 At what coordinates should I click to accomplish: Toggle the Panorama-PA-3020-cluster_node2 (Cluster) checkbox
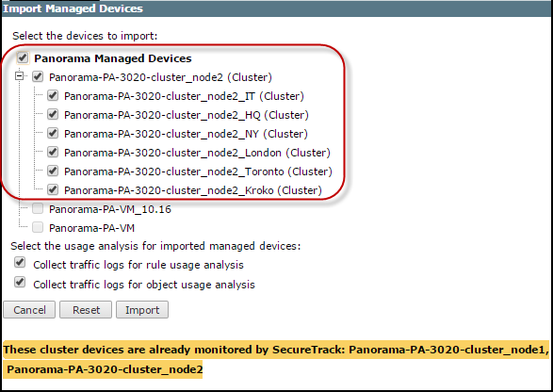(x=38, y=76)
